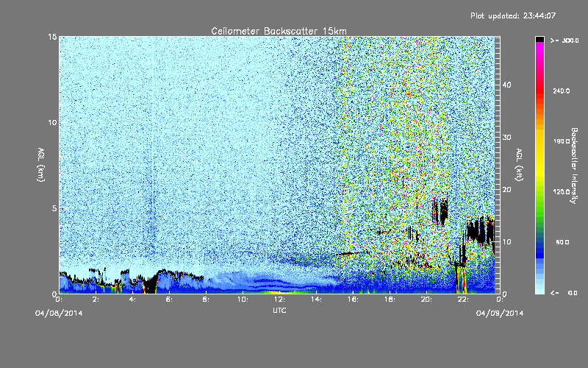Click the 'Ceilometer Backscatter 15km' plot title
Viewport: 588px width, 368px height.
click(x=279, y=31)
